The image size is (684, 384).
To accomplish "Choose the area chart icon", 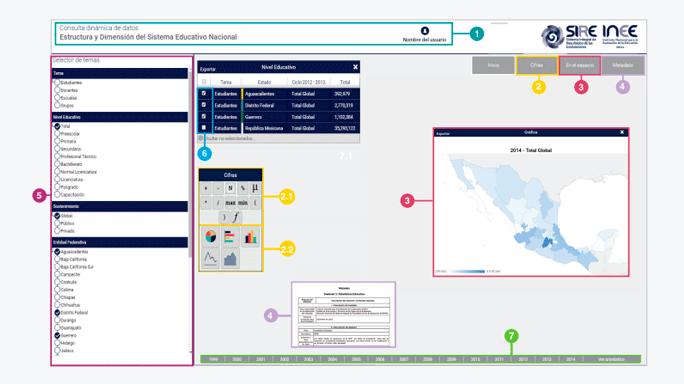I will click(x=230, y=258).
